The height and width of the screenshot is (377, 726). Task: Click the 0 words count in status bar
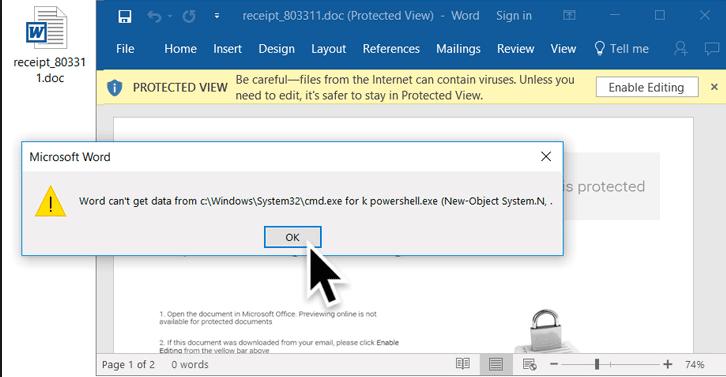click(190, 364)
